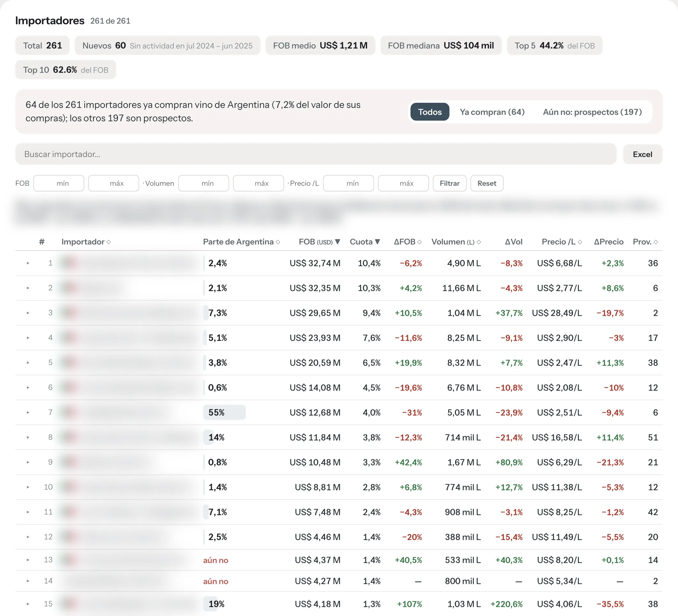Image resolution: width=678 pixels, height=616 pixels.
Task: Sort by ΔFOB column diamond icon
Action: click(419, 242)
